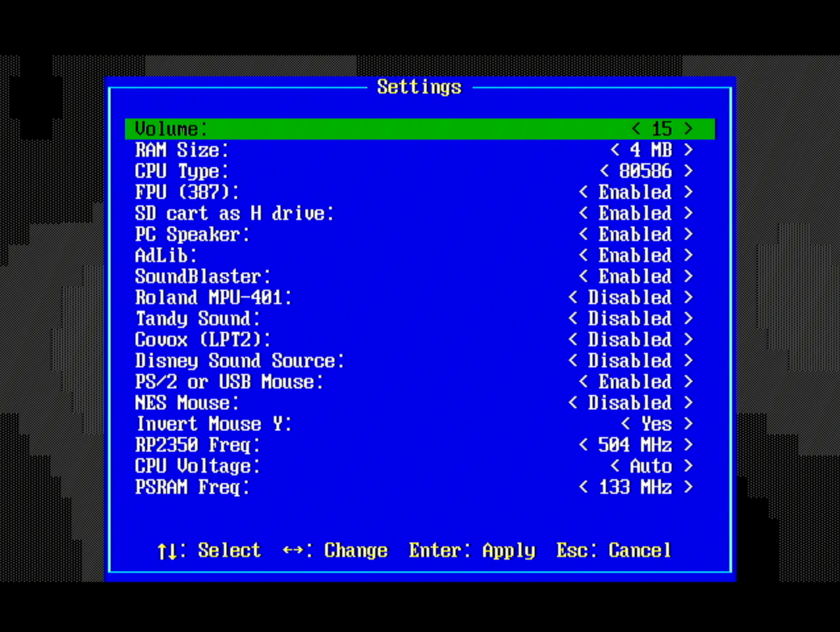Select the PS/2 or USB Mouse label
The height and width of the screenshot is (632, 840).
[x=229, y=382]
